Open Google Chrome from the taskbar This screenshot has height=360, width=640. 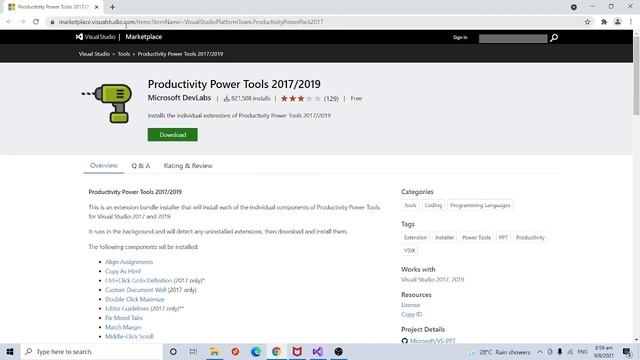coord(277,351)
